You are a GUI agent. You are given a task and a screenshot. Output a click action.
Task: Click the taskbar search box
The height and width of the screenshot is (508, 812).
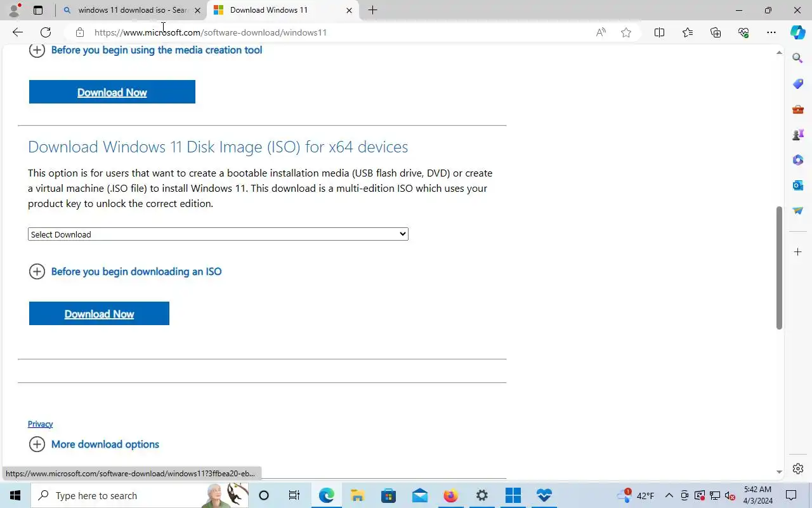[140, 495]
